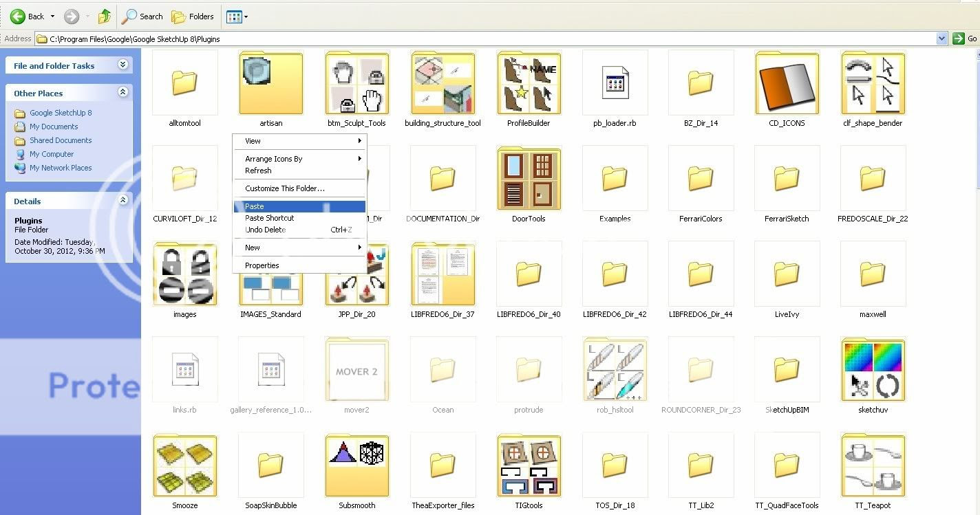980x515 pixels.
Task: Open the LIBFREDO6_Dir_37 folder
Action: coord(443,274)
